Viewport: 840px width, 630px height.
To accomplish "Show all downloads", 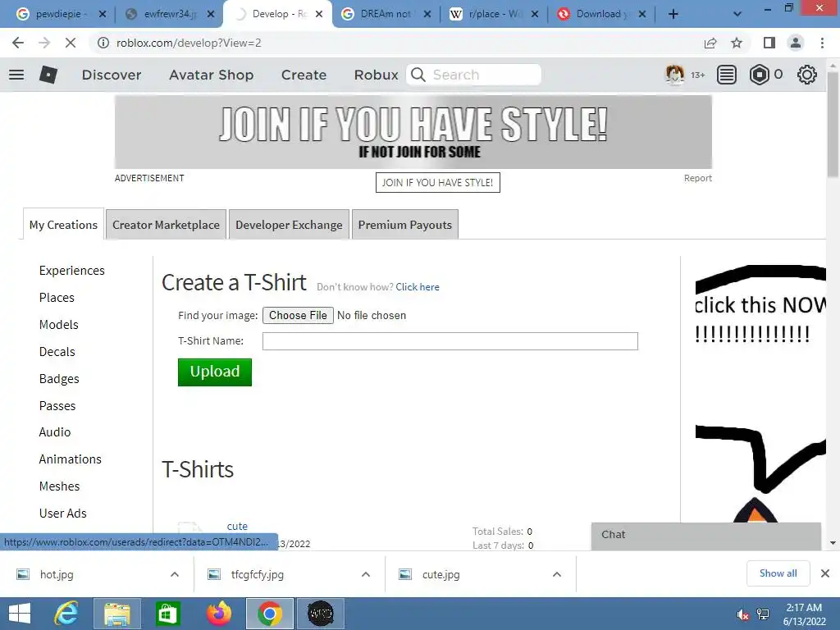I will coord(778,573).
